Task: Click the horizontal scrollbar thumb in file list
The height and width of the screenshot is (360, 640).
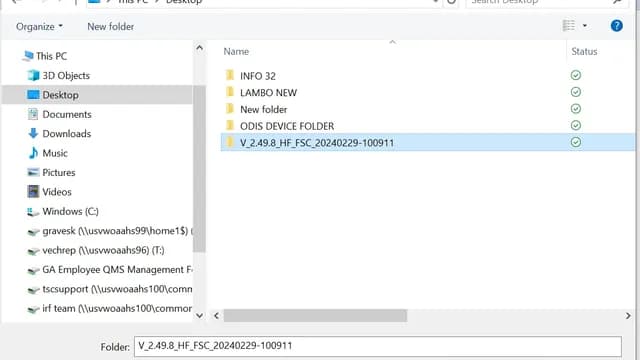Action: [315, 316]
